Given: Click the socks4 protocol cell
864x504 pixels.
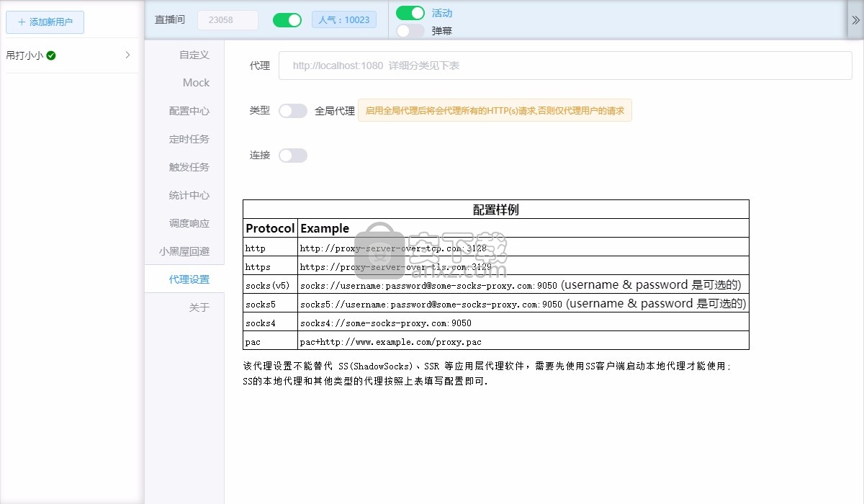Looking at the screenshot, I should [270, 323].
